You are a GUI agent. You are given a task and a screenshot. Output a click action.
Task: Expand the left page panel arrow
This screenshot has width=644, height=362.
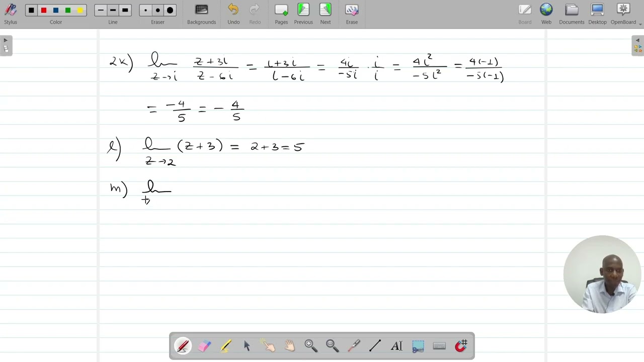click(x=6, y=40)
